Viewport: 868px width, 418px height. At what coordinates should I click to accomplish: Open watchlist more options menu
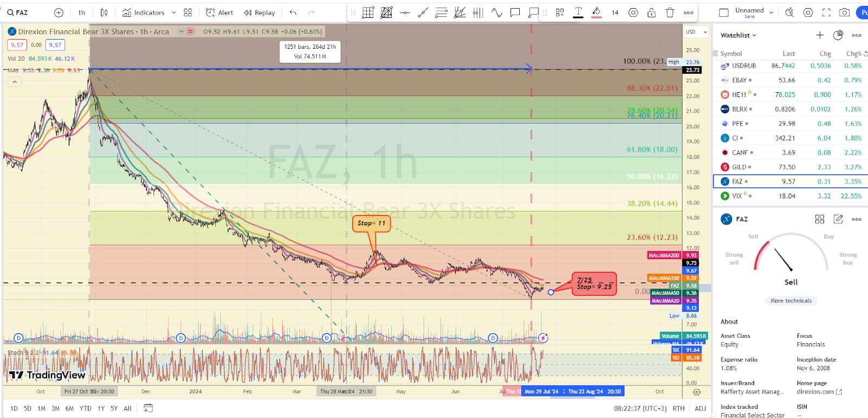[857, 35]
